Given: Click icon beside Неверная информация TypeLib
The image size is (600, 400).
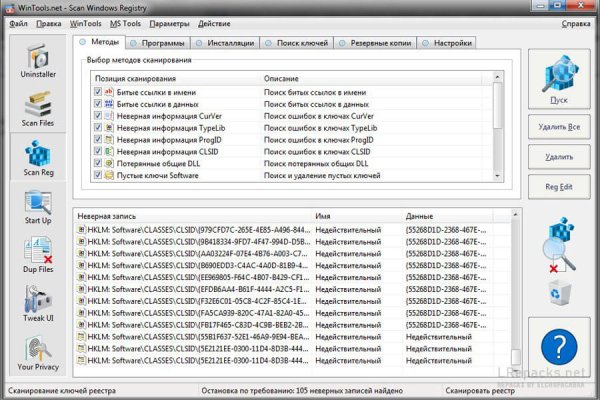Looking at the screenshot, I should 109,127.
